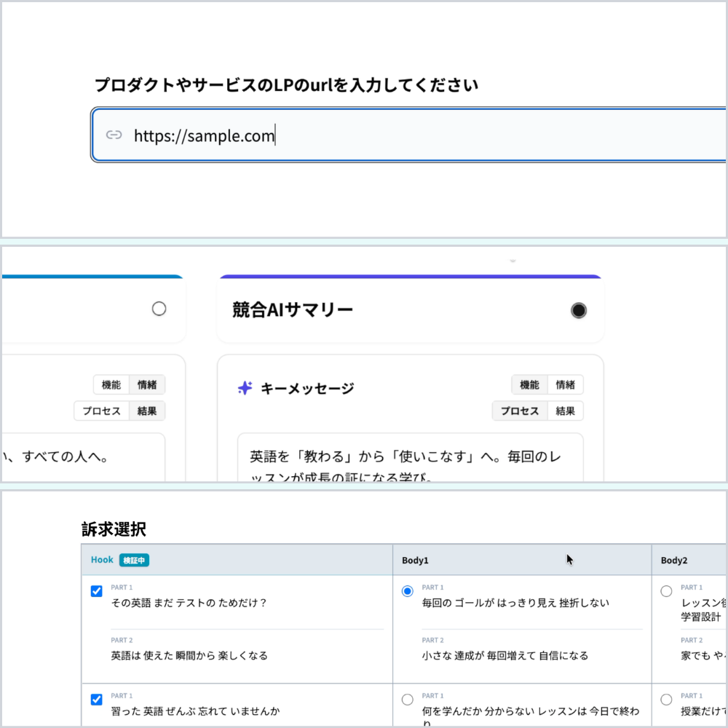
Task: Select the 情緒 tag on the キーメッセージ panel
Action: pyautogui.click(x=563, y=384)
